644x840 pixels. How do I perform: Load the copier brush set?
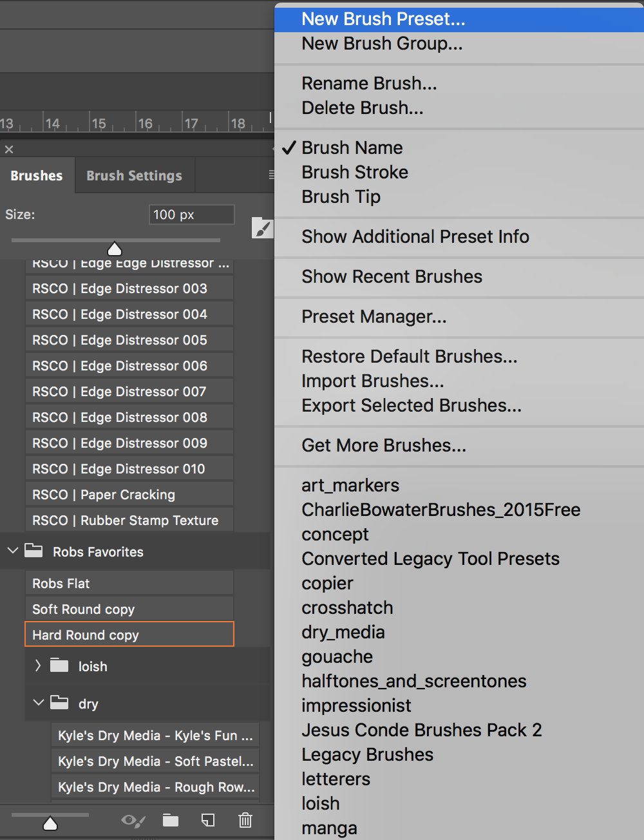pos(459,584)
